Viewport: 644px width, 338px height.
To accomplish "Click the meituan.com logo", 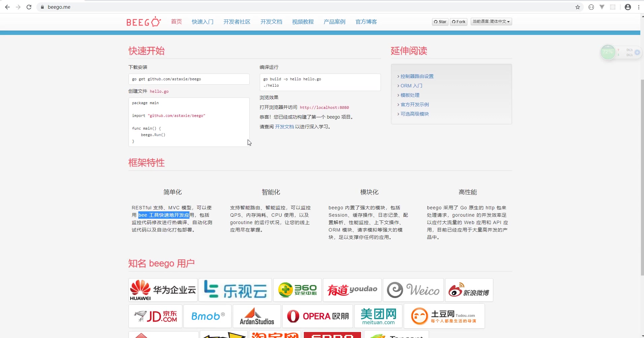I will coord(378,316).
